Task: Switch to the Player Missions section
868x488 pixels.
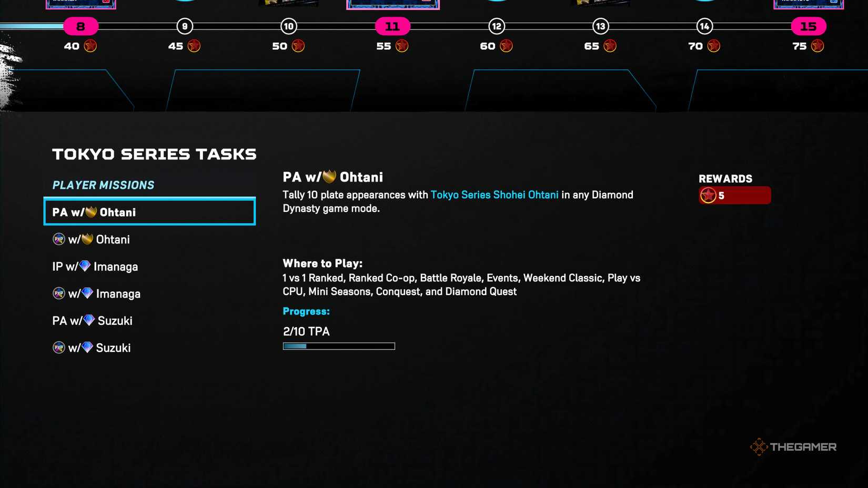Action: coord(103,185)
